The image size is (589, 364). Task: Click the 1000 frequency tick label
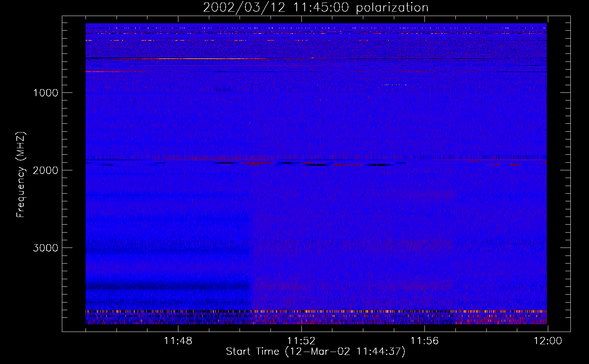46,93
